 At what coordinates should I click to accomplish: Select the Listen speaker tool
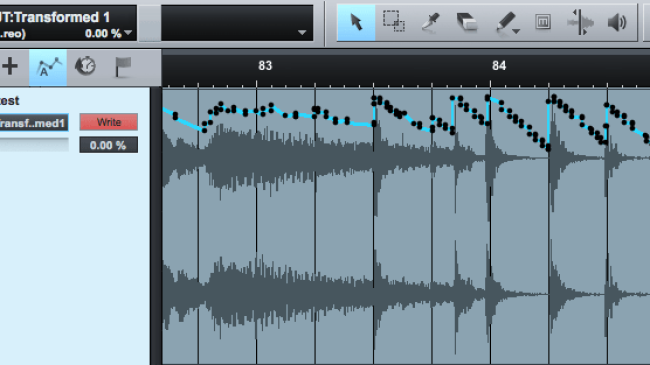[617, 22]
